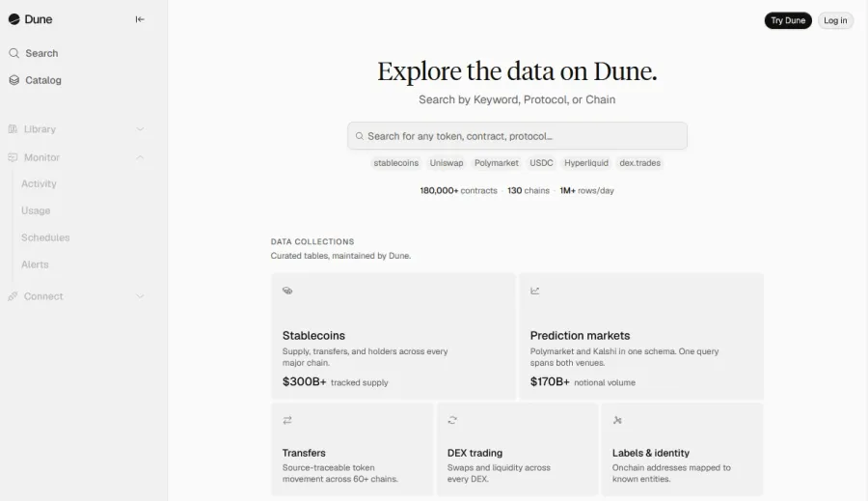This screenshot has width=868, height=501.
Task: Open the Stablecoins collection card title
Action: pos(313,335)
